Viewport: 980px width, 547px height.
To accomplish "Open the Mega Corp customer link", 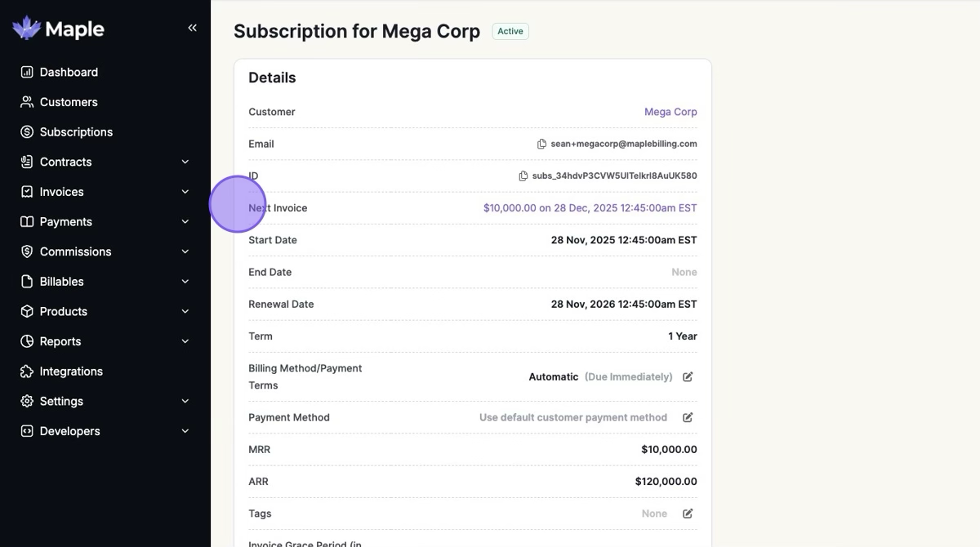I will point(670,112).
